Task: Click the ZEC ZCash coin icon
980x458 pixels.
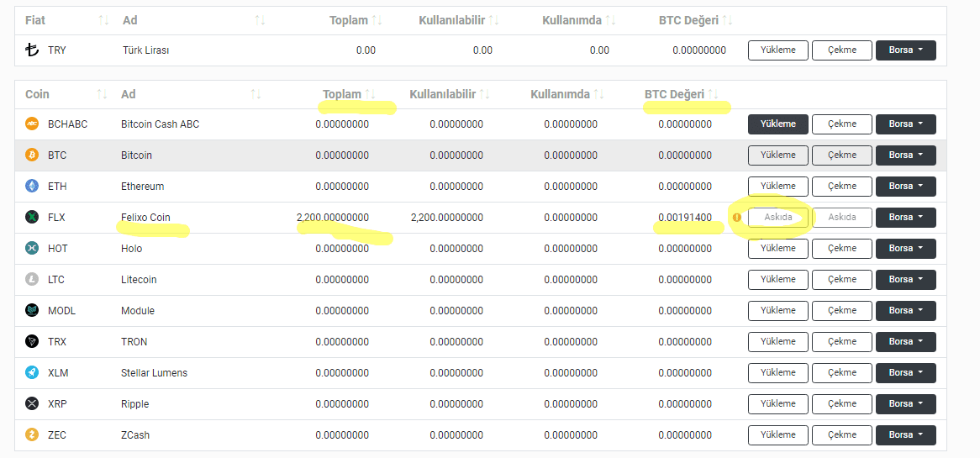Action: tap(32, 434)
